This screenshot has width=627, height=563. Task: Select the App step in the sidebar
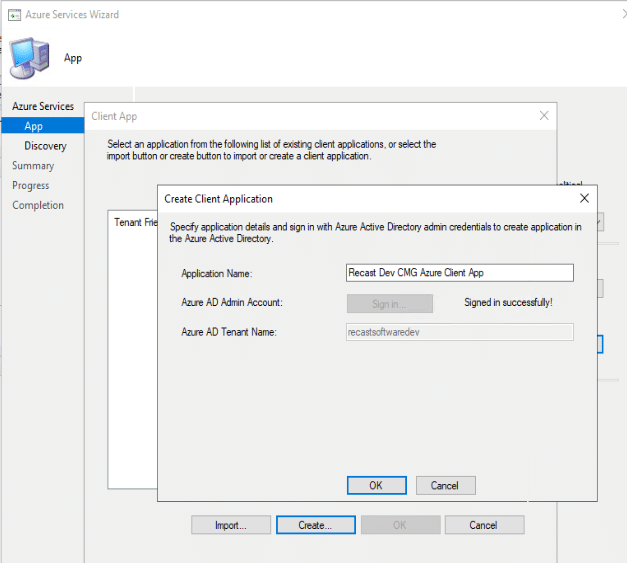click(34, 126)
